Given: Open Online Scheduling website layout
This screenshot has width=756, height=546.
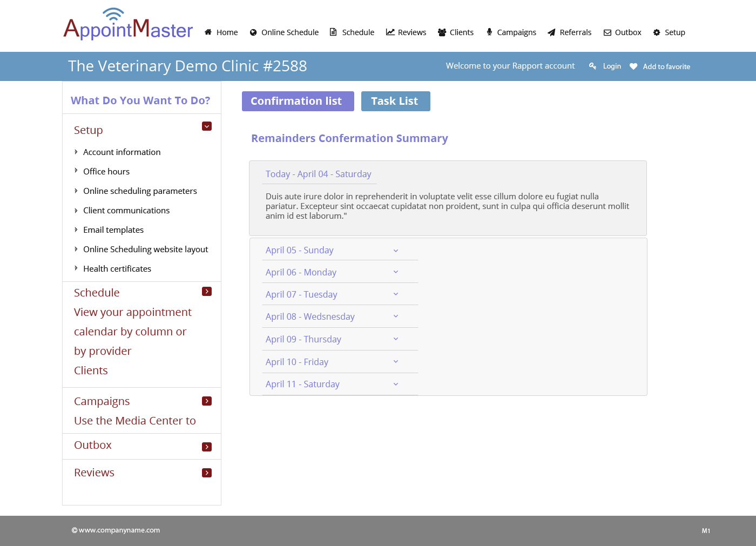Looking at the screenshot, I should tap(145, 250).
